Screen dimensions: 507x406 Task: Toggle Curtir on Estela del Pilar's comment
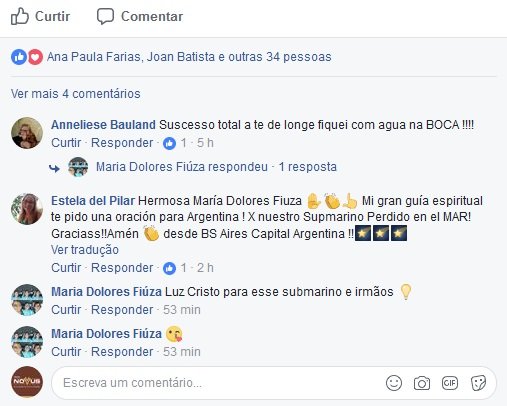coord(66,268)
